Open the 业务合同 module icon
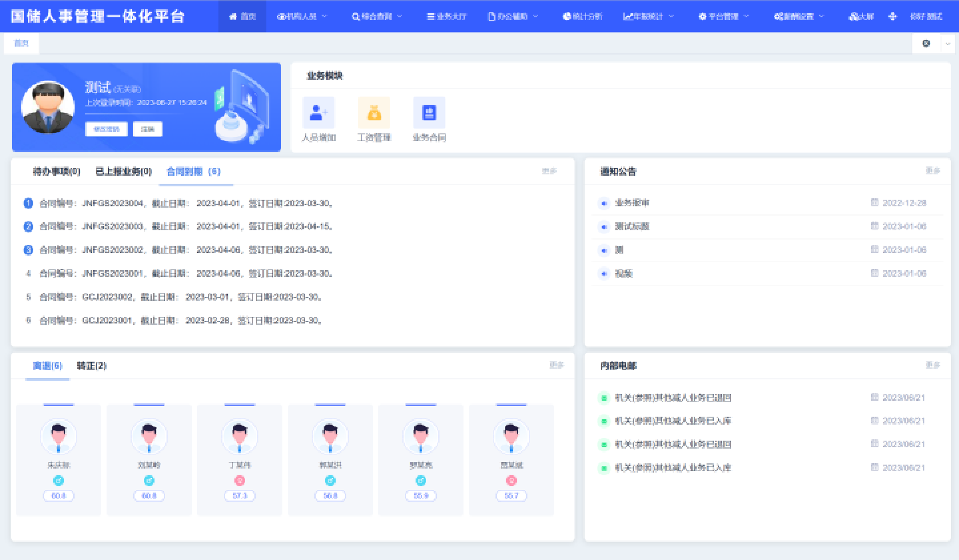Image resolution: width=959 pixels, height=560 pixels. pos(429,113)
